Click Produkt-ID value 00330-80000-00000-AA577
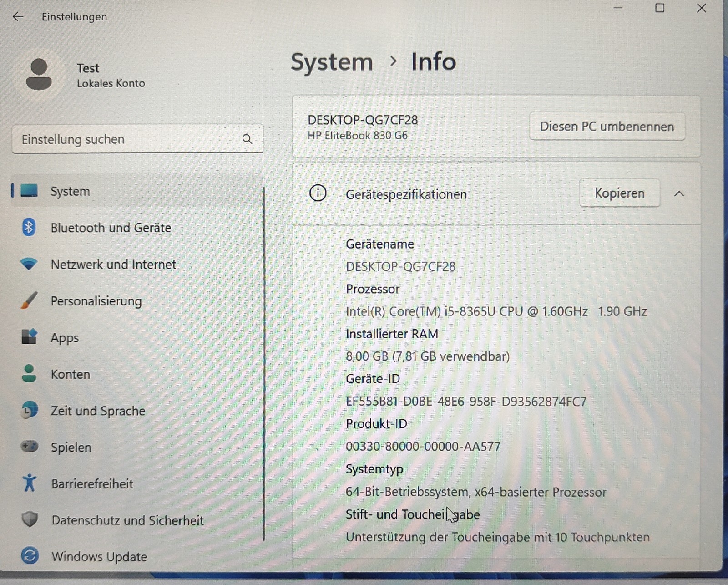 423,446
